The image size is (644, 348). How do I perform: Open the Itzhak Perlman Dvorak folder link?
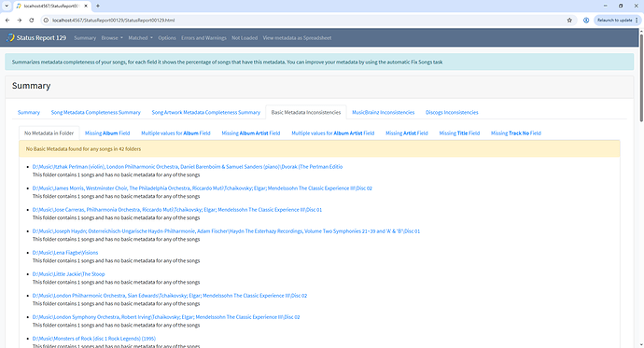(188, 167)
